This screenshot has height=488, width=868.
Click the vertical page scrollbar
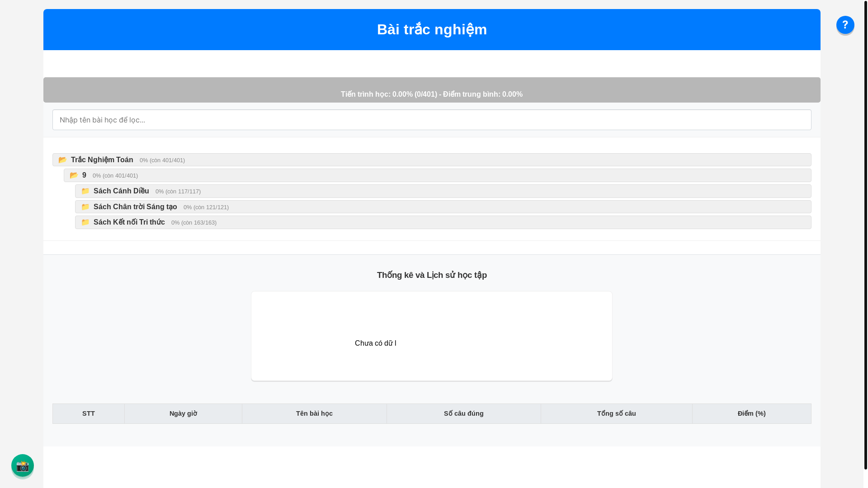point(866,235)
